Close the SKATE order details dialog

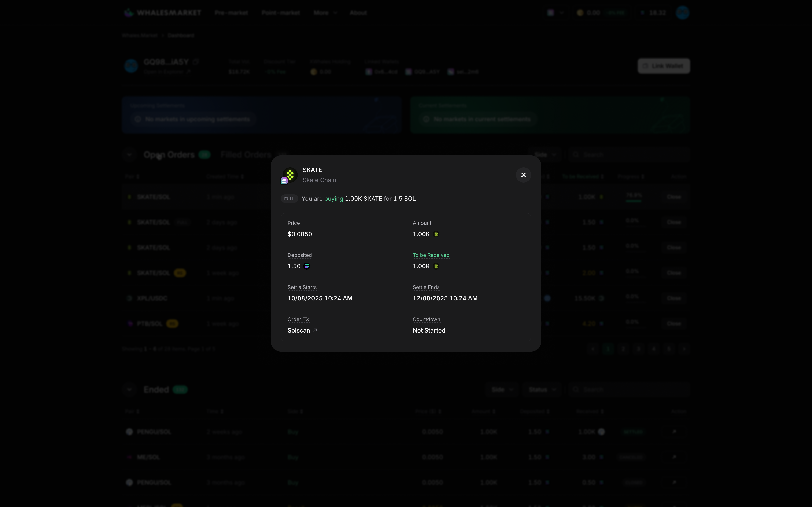pos(523,175)
